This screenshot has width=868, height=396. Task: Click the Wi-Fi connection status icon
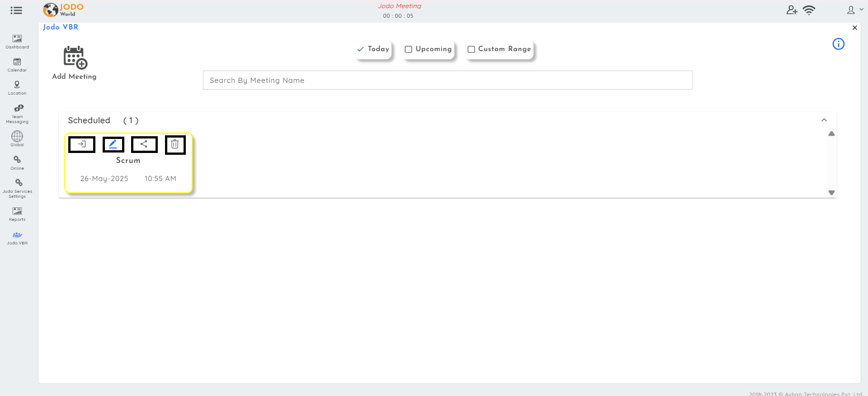pyautogui.click(x=809, y=10)
